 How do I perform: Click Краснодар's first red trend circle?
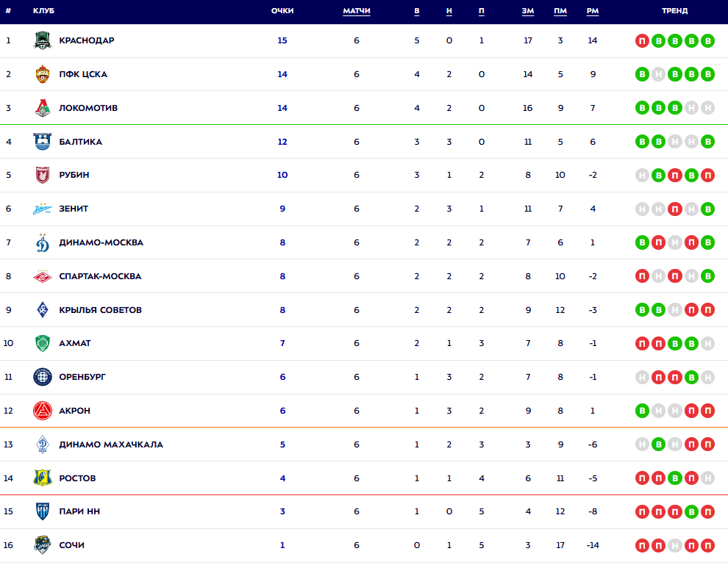(642, 40)
